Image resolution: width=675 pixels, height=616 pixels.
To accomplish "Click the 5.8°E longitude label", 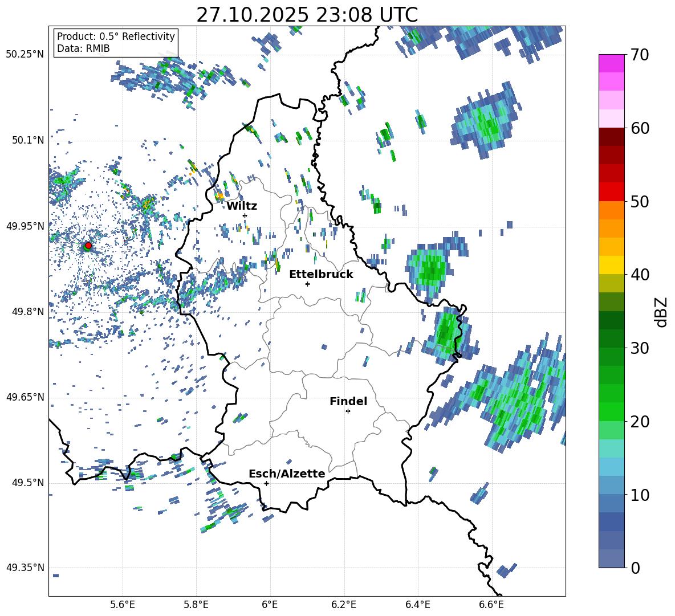I will pyautogui.click(x=196, y=605).
